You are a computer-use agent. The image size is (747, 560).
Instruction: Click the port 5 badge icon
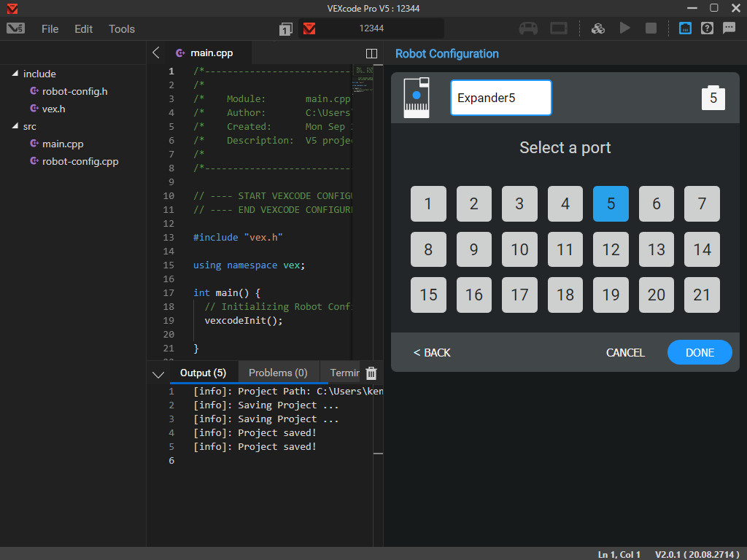click(x=713, y=98)
